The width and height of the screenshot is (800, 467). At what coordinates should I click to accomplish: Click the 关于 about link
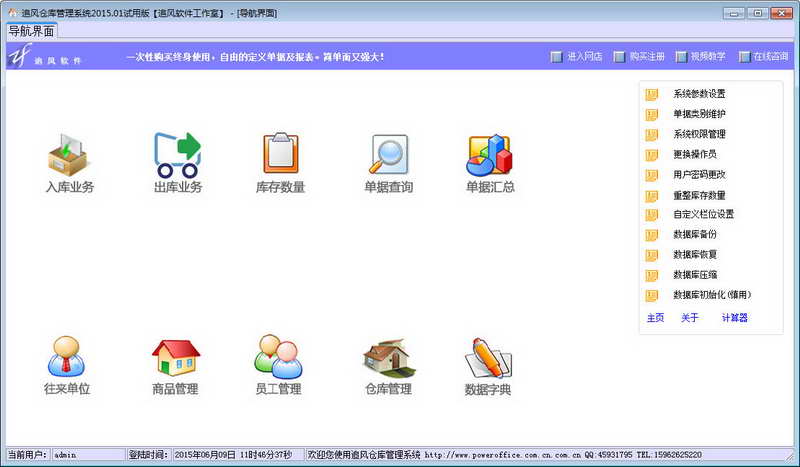tap(690, 318)
